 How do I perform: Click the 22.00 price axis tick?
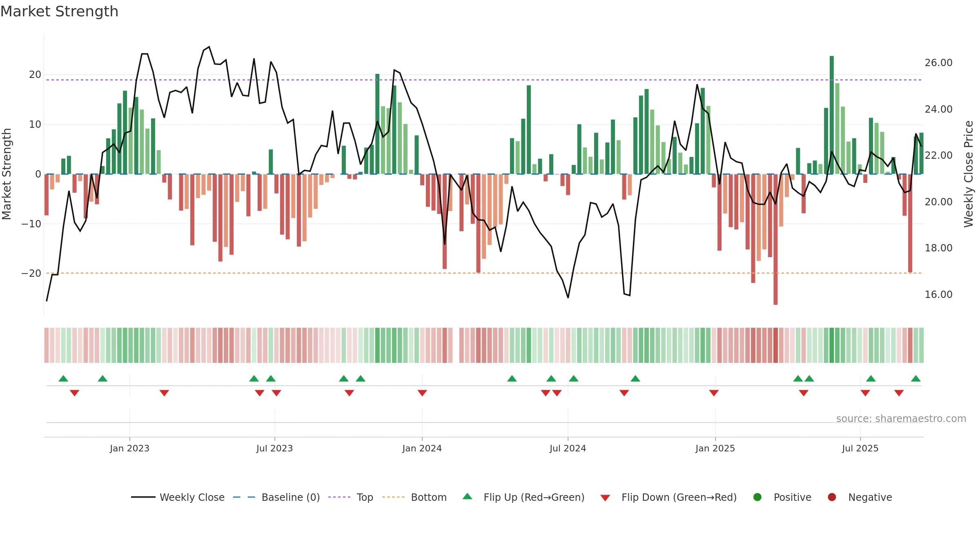(938, 156)
